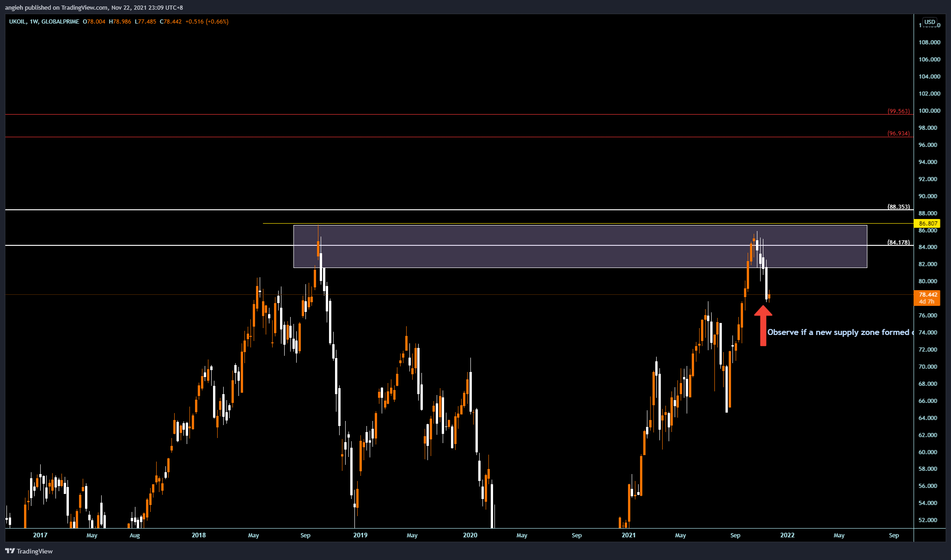
Task: Click the 60.000 price scale value
Action: (x=928, y=452)
